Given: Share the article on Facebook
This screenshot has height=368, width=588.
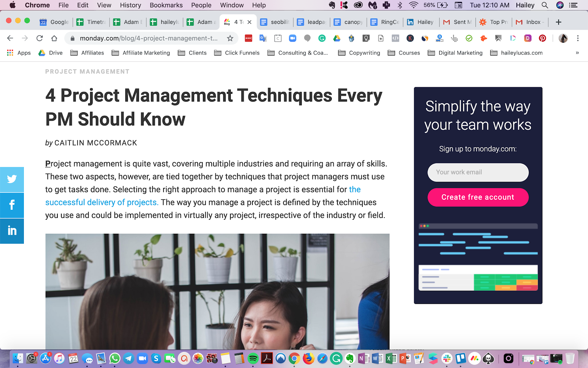Looking at the screenshot, I should point(12,205).
